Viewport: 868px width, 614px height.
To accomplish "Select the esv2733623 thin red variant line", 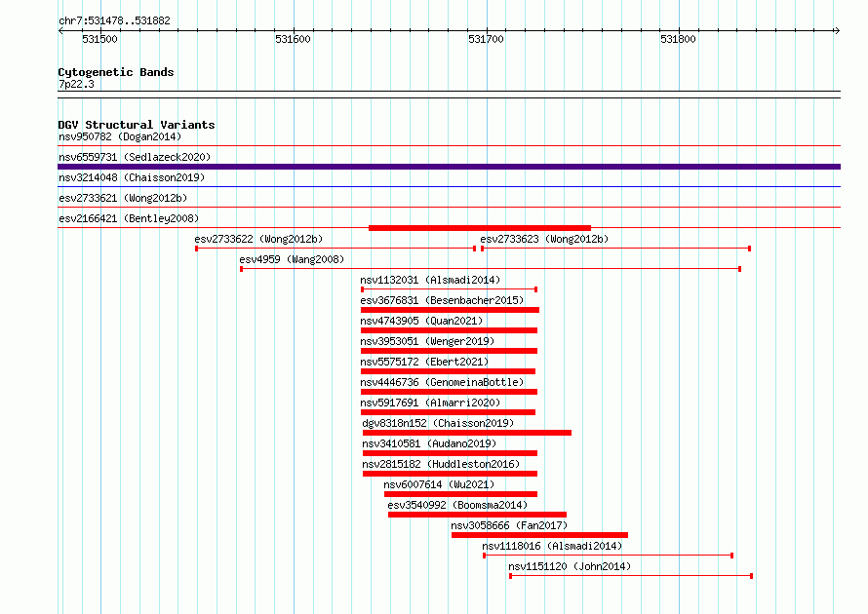I will (x=615, y=249).
